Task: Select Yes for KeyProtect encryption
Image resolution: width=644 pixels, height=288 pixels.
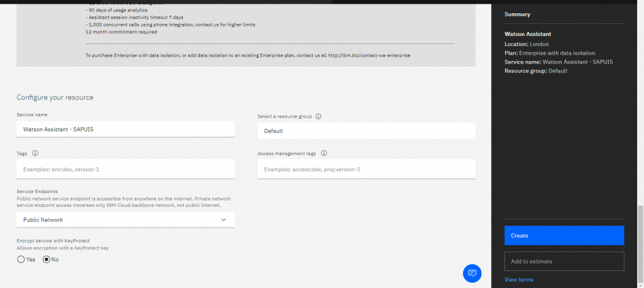Action: (21, 260)
